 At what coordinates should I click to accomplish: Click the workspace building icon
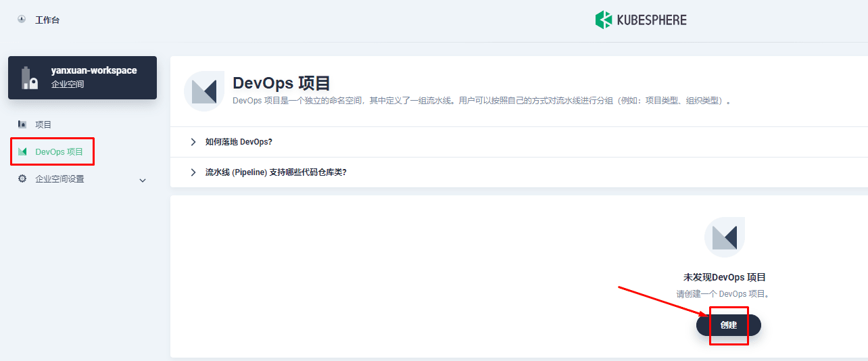(30, 78)
